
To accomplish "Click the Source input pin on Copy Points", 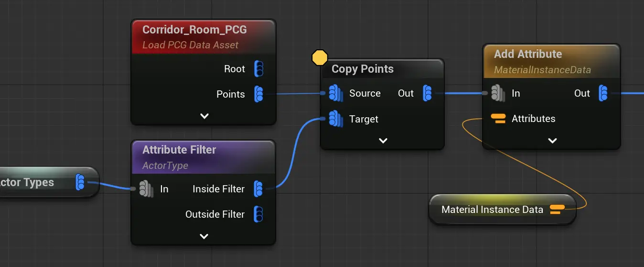I will (336, 93).
